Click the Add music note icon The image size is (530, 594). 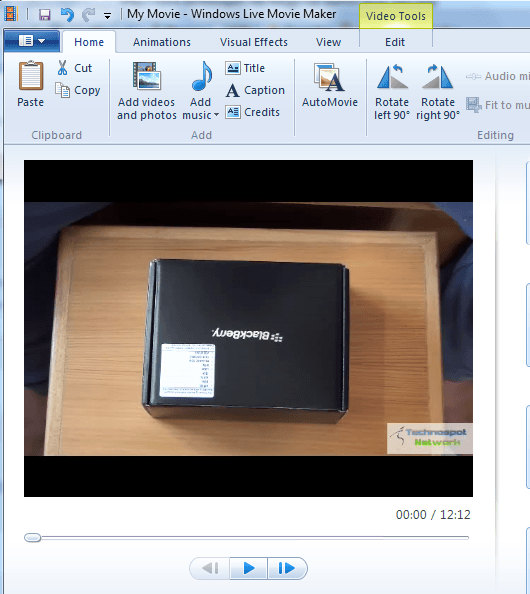tap(201, 77)
